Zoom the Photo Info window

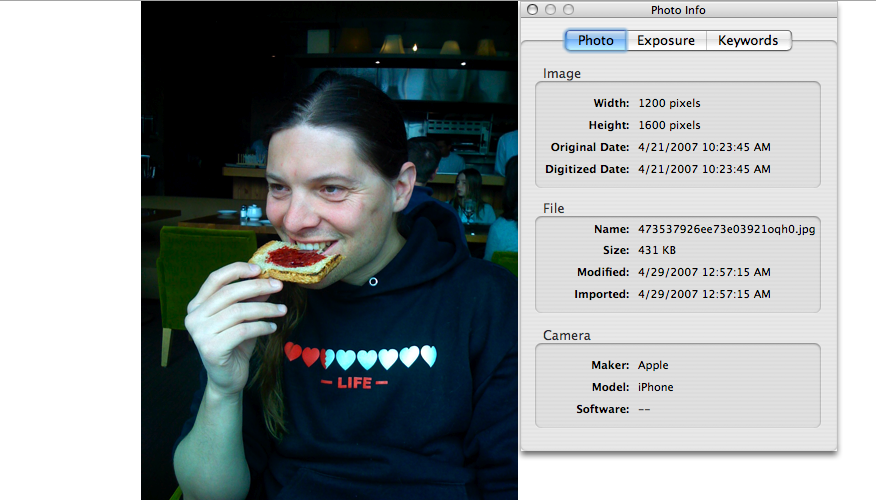tap(568, 9)
